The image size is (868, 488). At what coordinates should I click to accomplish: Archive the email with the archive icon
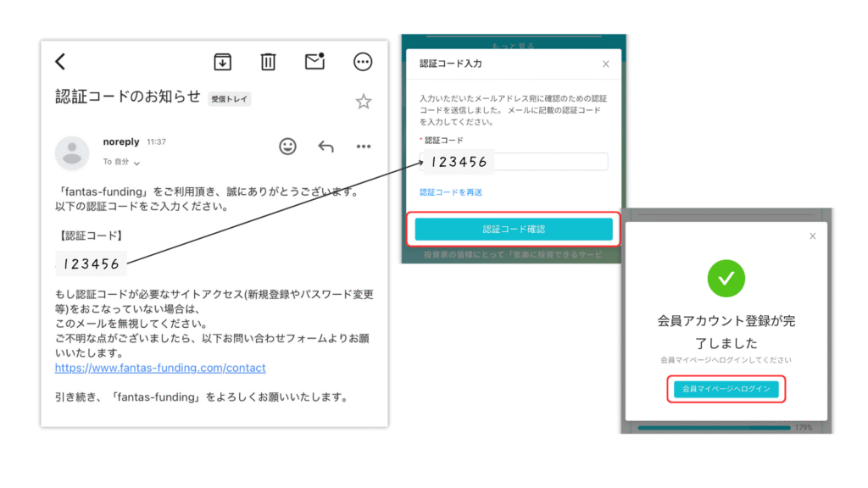(x=222, y=61)
